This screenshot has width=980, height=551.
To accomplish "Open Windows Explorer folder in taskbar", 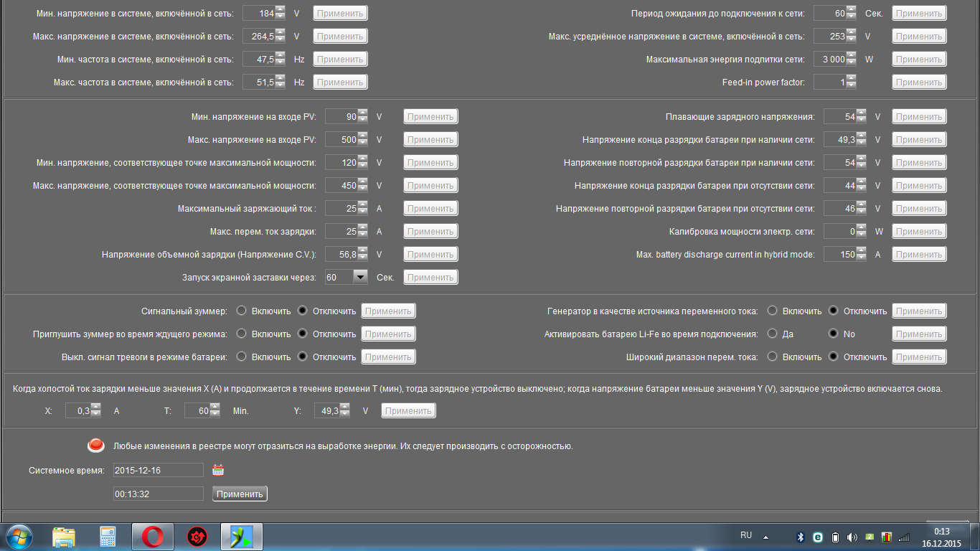I will [x=64, y=536].
